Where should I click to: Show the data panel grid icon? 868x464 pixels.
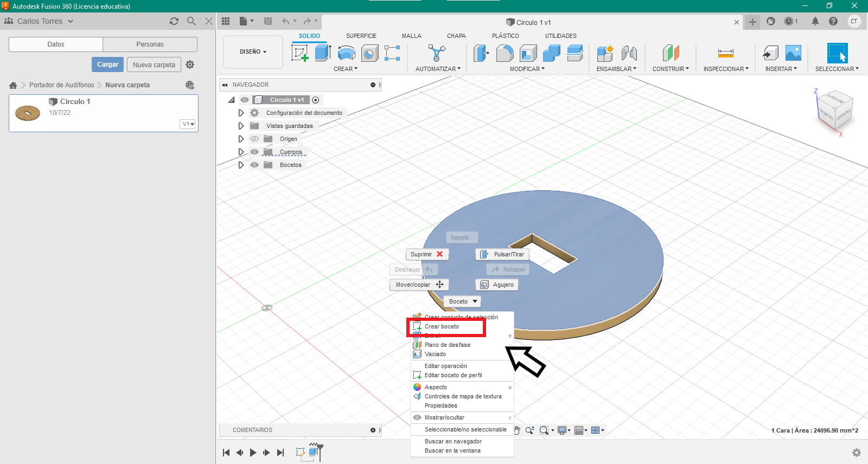coord(226,21)
